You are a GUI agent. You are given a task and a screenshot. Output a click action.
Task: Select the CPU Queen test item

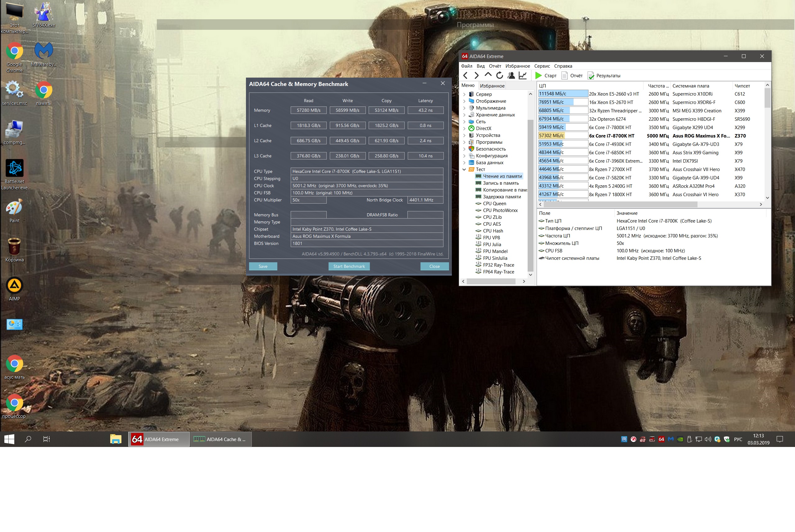[x=494, y=204]
